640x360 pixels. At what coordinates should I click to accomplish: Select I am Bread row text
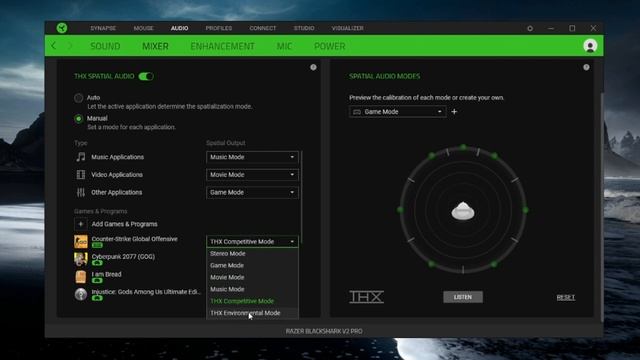point(106,274)
